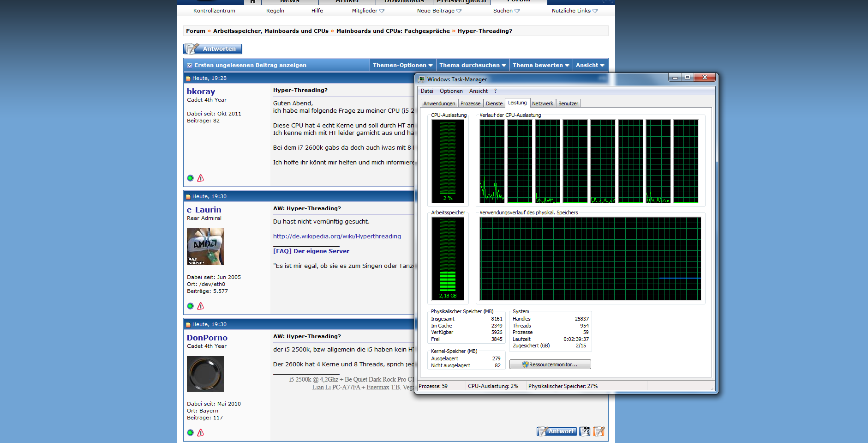Open the Optionen menu in Task Manager
Viewport: 868px width, 443px height.
451,91
